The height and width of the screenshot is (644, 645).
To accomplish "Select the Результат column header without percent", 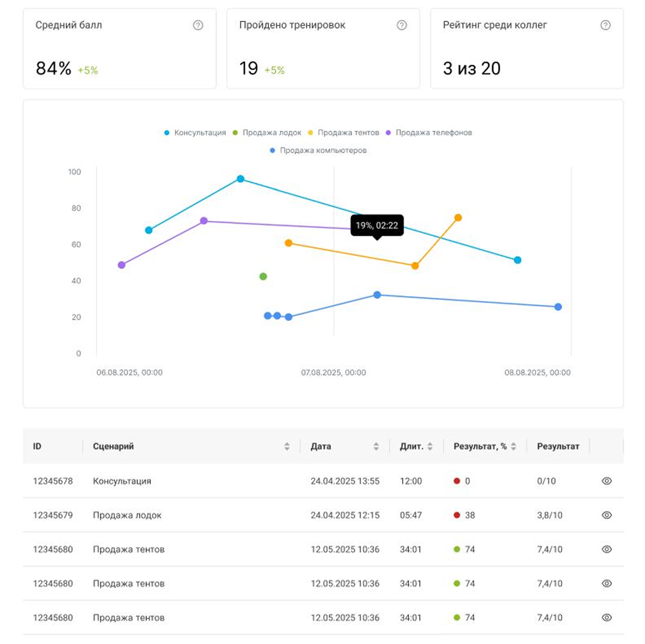I will pyautogui.click(x=558, y=446).
